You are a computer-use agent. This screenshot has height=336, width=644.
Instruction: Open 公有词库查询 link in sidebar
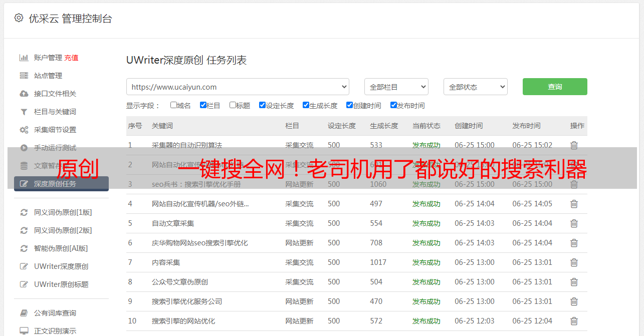pyautogui.click(x=55, y=313)
